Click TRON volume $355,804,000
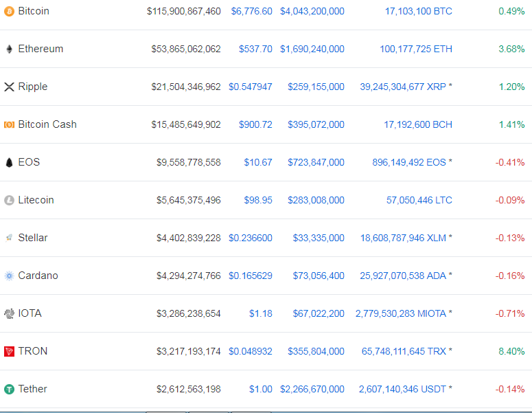Image resolution: width=532 pixels, height=413 pixels. (316, 351)
